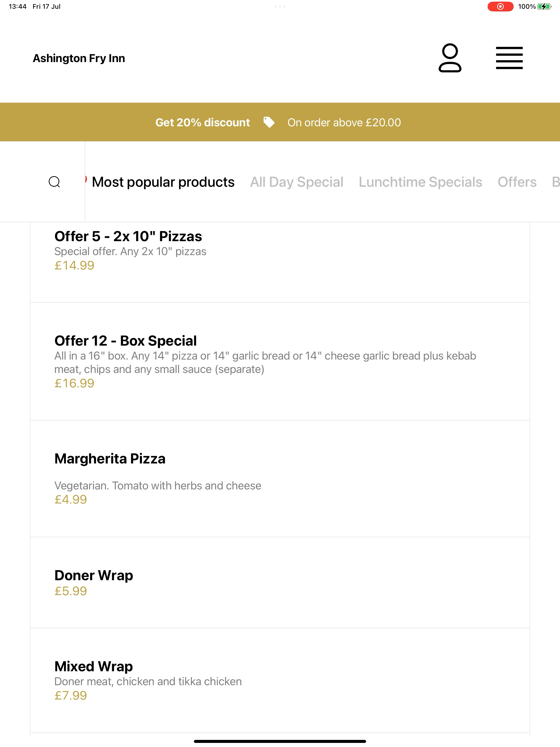Tap the £7.99 price

pyautogui.click(x=71, y=695)
